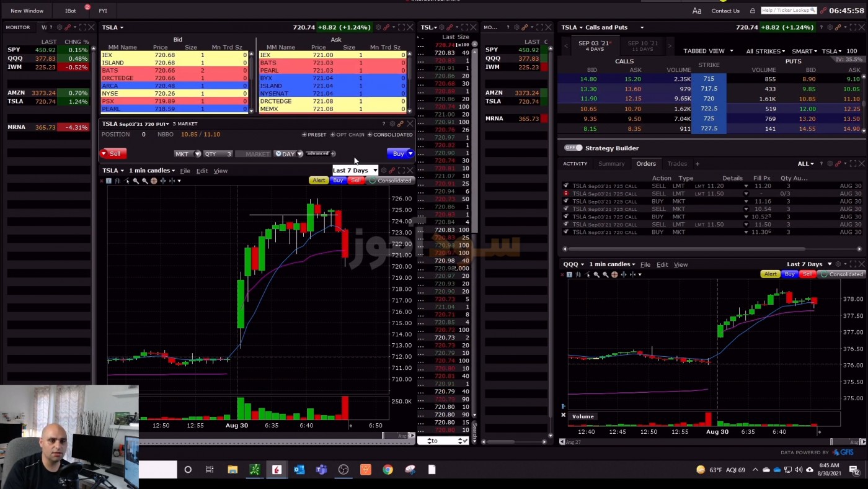Click crosshair tool in QQQ chart toolbar
Viewport: 868px width, 489px height.
point(614,274)
